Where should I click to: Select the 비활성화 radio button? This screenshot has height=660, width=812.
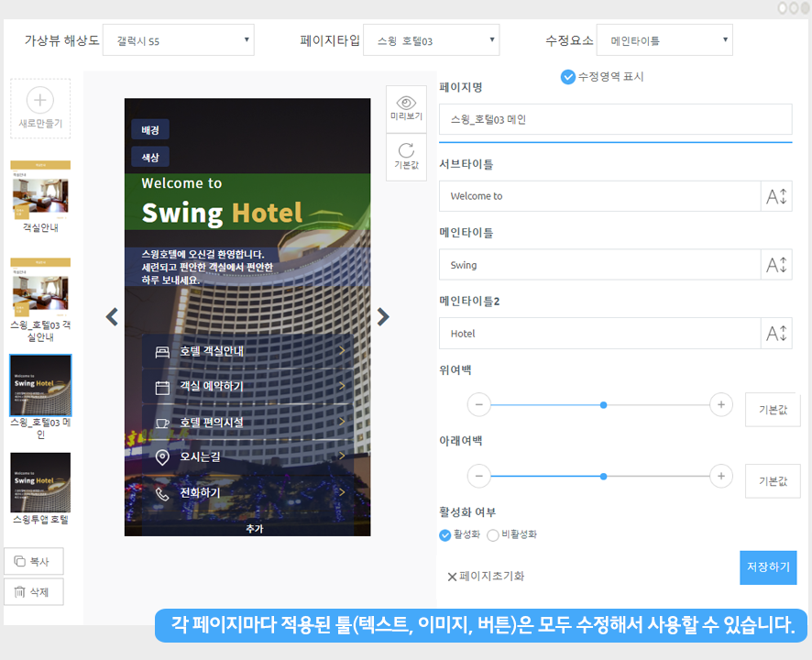click(493, 534)
